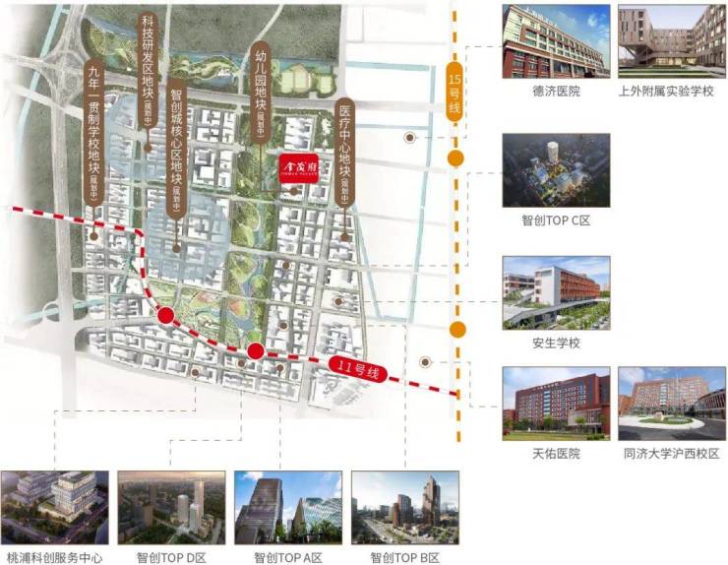The width and height of the screenshot is (728, 565).
Task: Click the marker dot under 智创城核心区地块 pin
Action: click(x=176, y=249)
